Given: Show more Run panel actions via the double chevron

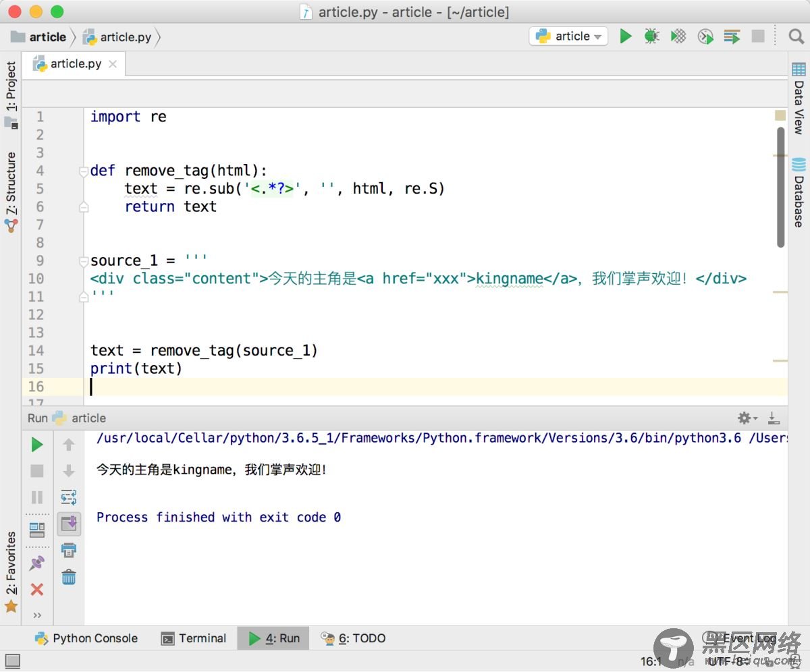Looking at the screenshot, I should [x=37, y=615].
